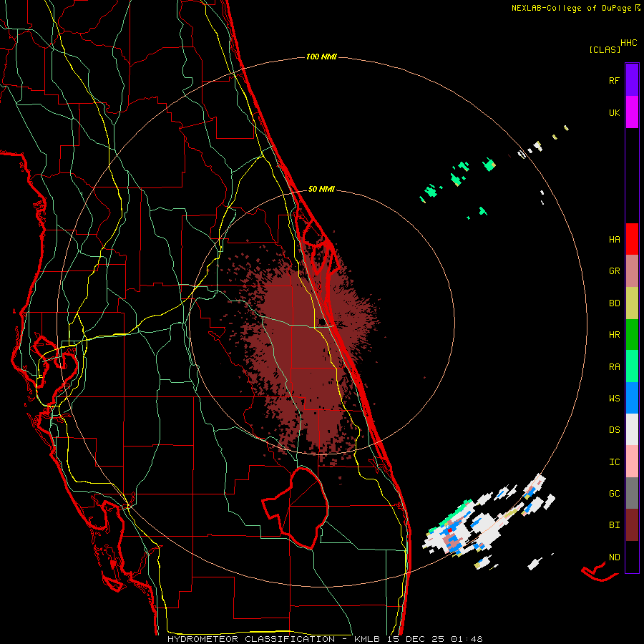Screen dimensions: 644x644
Task: Click the 'BD' legend label text
Action: point(614,303)
